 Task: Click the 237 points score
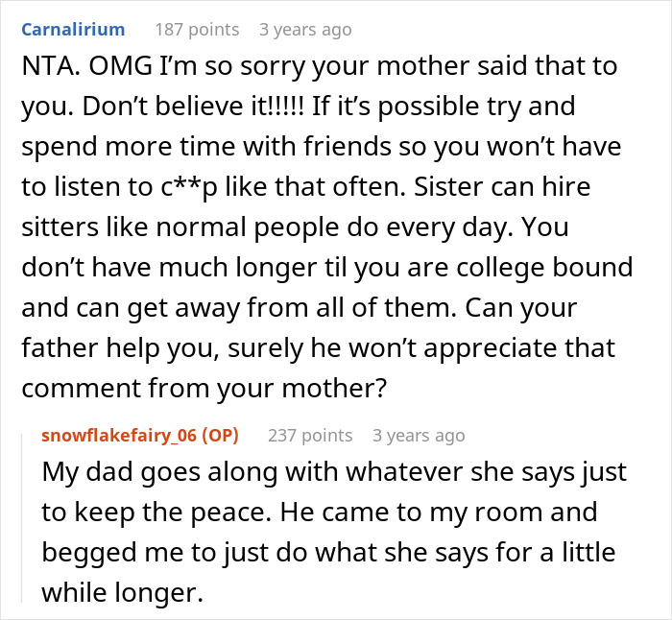click(x=310, y=436)
